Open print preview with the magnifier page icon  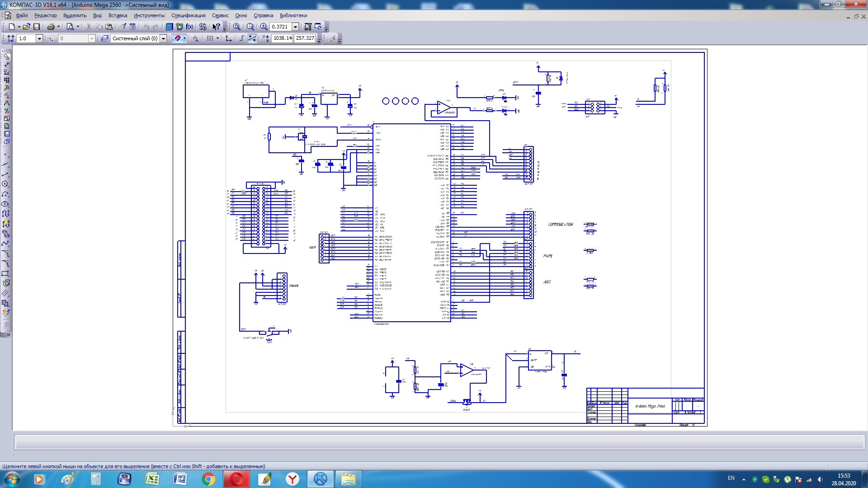point(70,27)
